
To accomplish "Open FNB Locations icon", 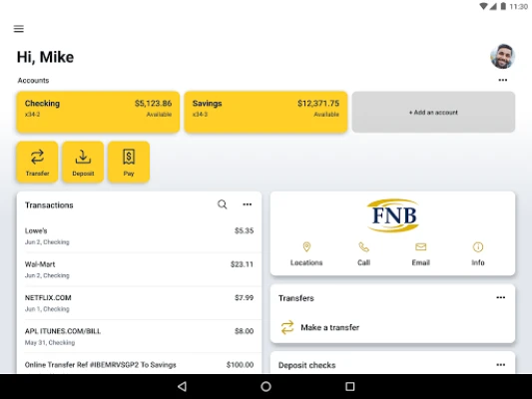I will (x=306, y=247).
